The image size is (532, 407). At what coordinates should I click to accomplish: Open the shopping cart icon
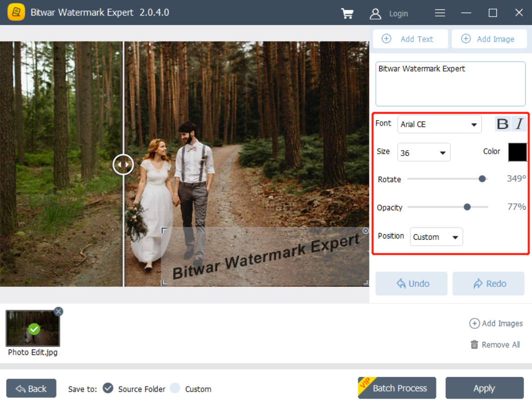(347, 13)
